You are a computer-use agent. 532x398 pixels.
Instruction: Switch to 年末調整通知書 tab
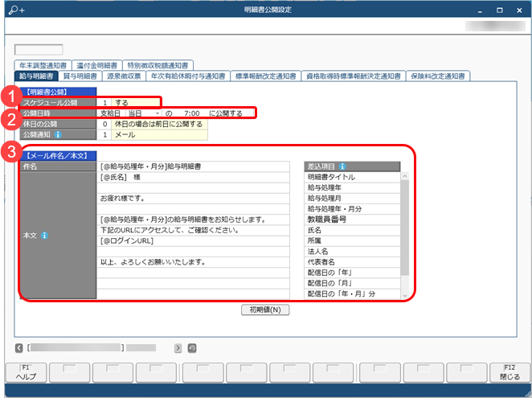point(43,65)
